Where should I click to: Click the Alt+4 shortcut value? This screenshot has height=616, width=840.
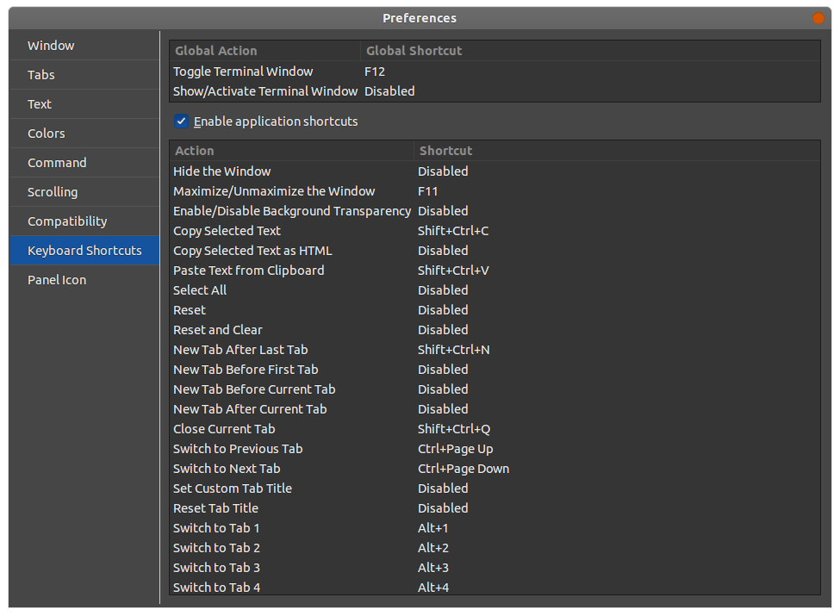pos(433,588)
